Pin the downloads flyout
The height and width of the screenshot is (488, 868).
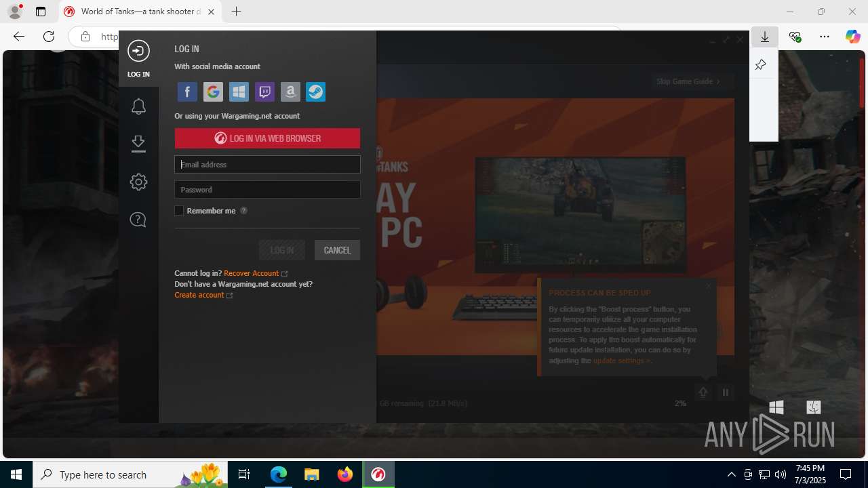point(760,65)
